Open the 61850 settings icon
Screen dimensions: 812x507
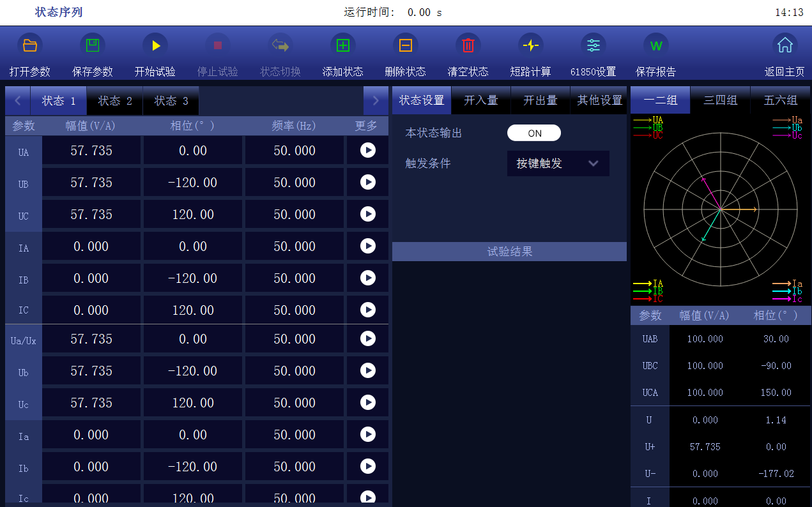(594, 45)
